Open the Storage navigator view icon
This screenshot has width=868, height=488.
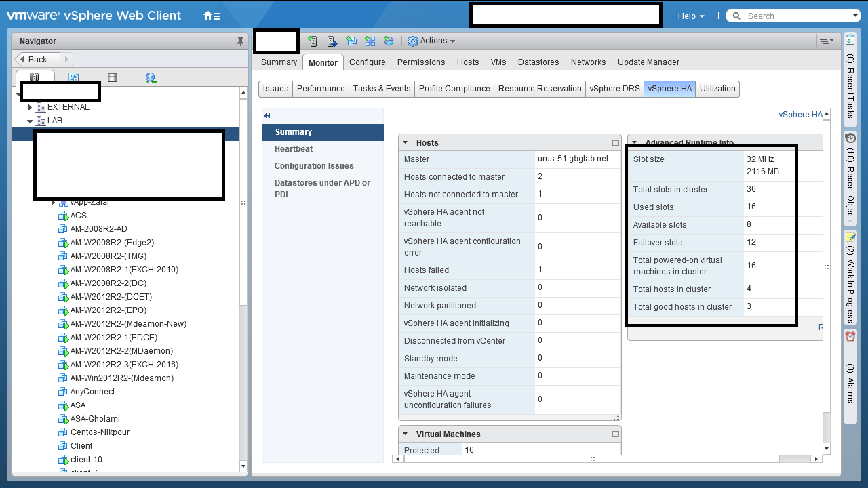pyautogui.click(x=113, y=78)
